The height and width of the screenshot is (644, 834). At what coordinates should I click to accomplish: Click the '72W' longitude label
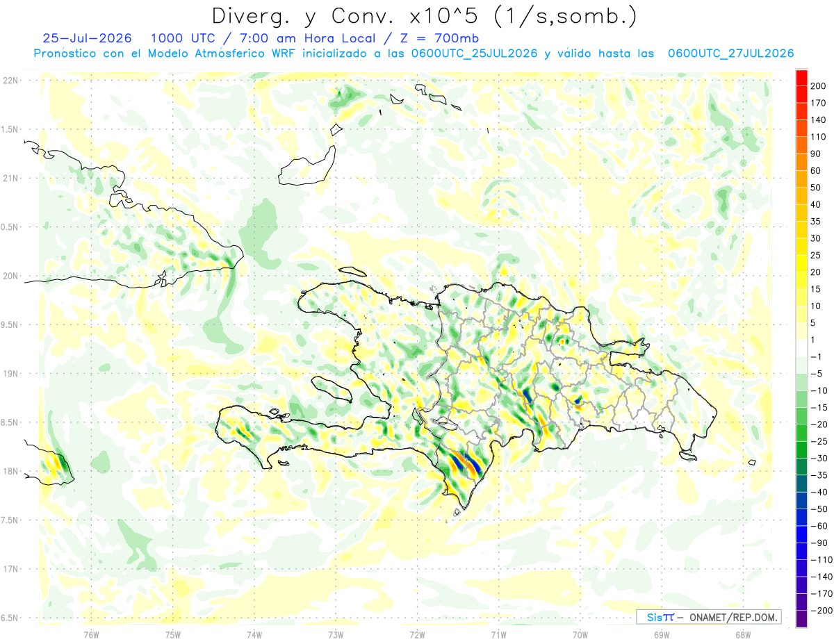click(417, 634)
